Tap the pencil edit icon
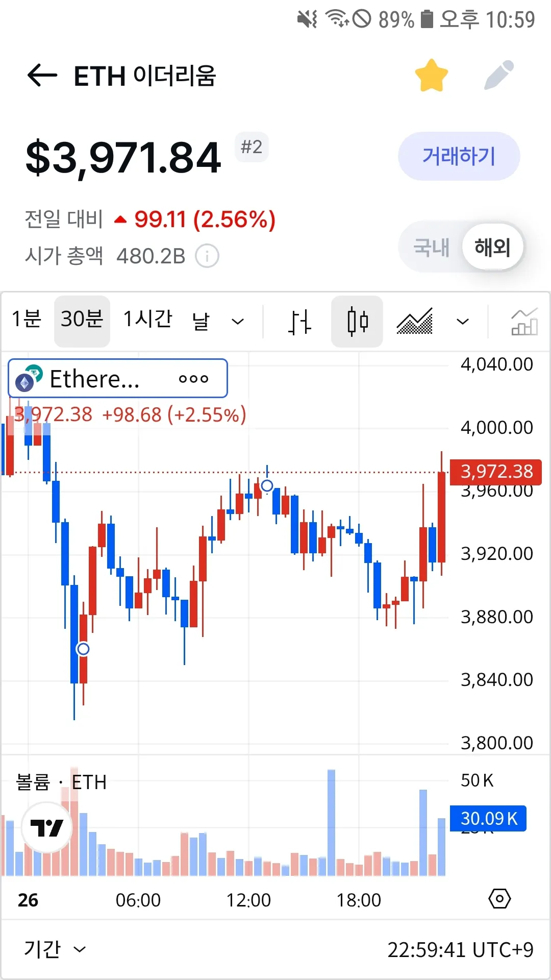Image resolution: width=551 pixels, height=980 pixels. 498,76
